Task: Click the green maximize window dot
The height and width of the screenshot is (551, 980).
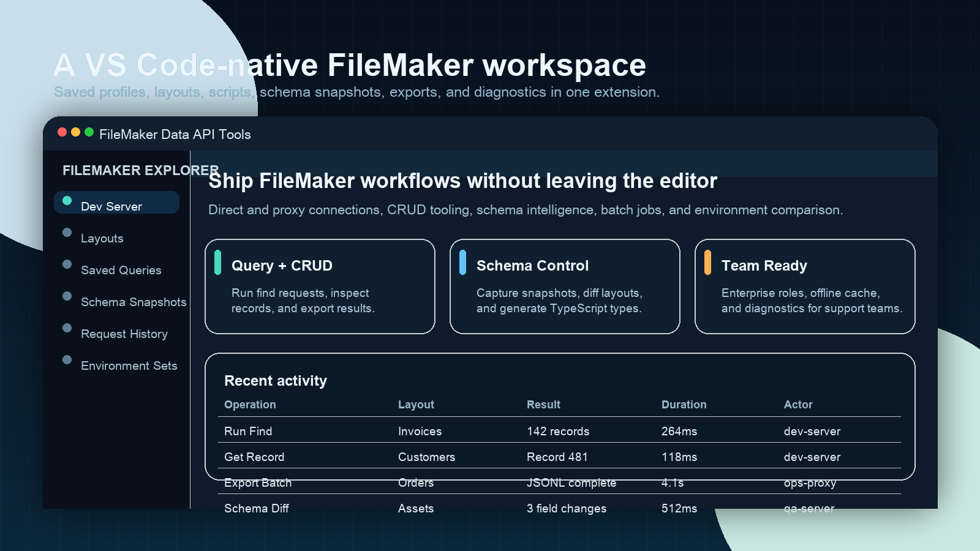Action: point(89,132)
